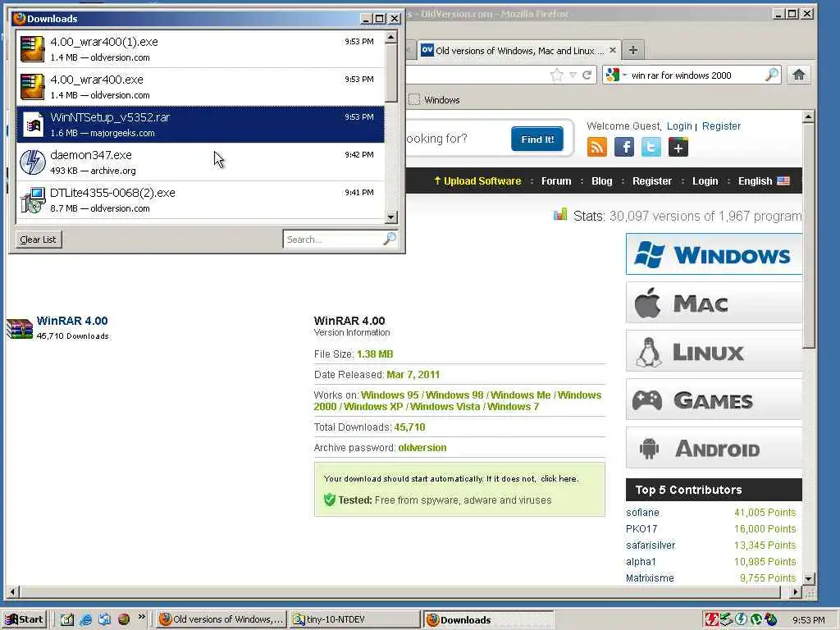Open Twitter icon on OldVersion
The height and width of the screenshot is (630, 840).
pos(651,147)
